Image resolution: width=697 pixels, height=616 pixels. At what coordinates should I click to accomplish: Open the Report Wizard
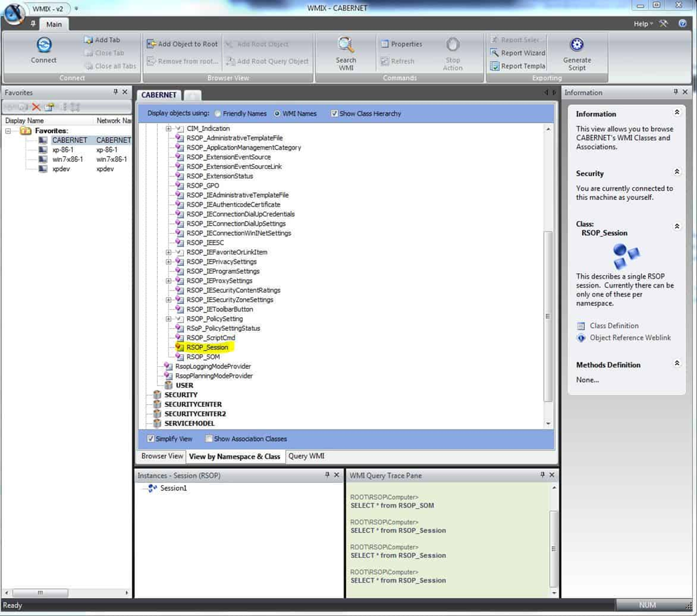click(x=518, y=53)
